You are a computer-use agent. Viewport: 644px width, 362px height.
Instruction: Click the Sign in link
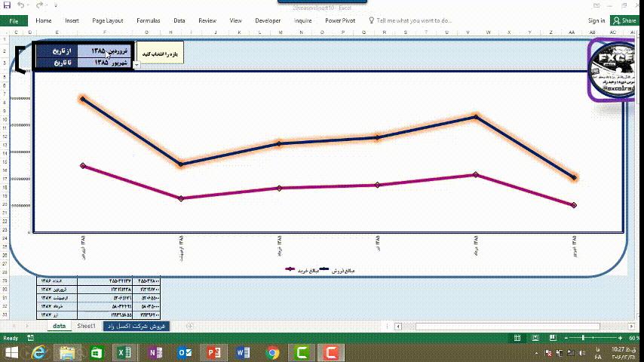click(x=596, y=20)
